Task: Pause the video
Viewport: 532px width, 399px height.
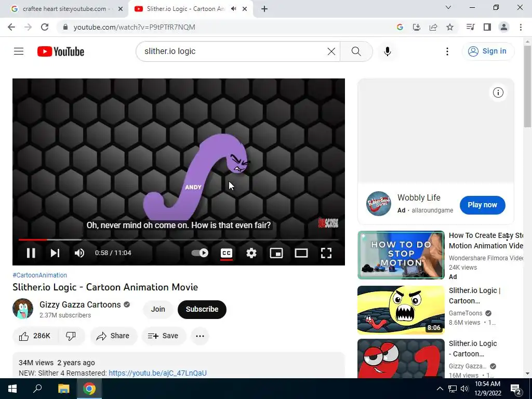Action: (31, 253)
